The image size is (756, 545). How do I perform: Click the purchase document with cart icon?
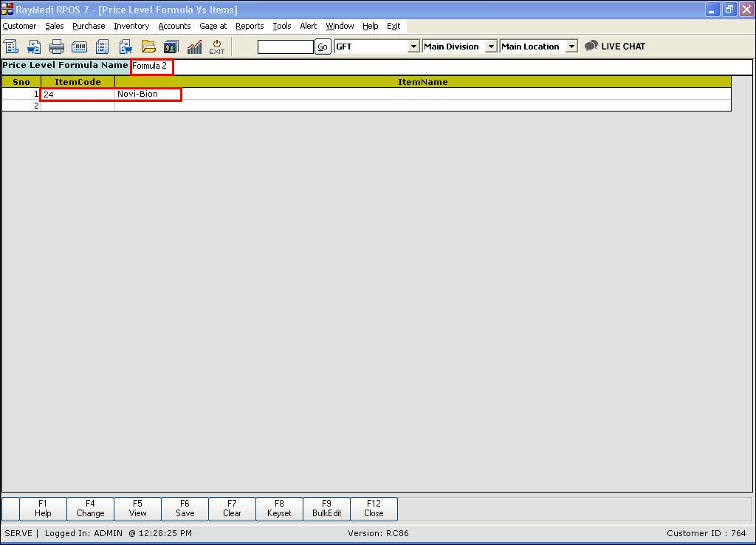[126, 47]
